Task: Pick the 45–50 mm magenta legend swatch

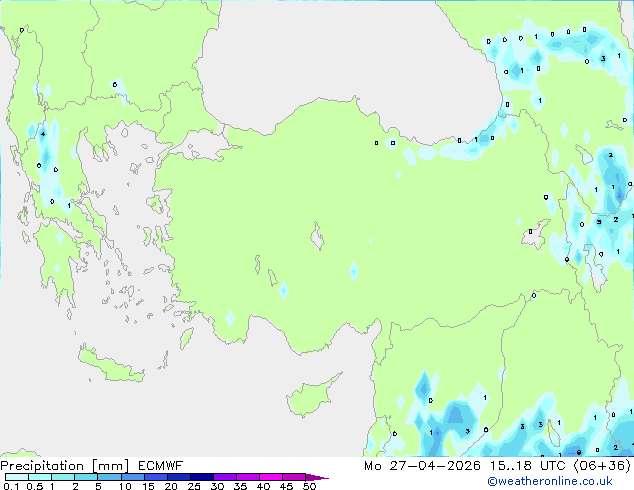Action: (x=294, y=477)
